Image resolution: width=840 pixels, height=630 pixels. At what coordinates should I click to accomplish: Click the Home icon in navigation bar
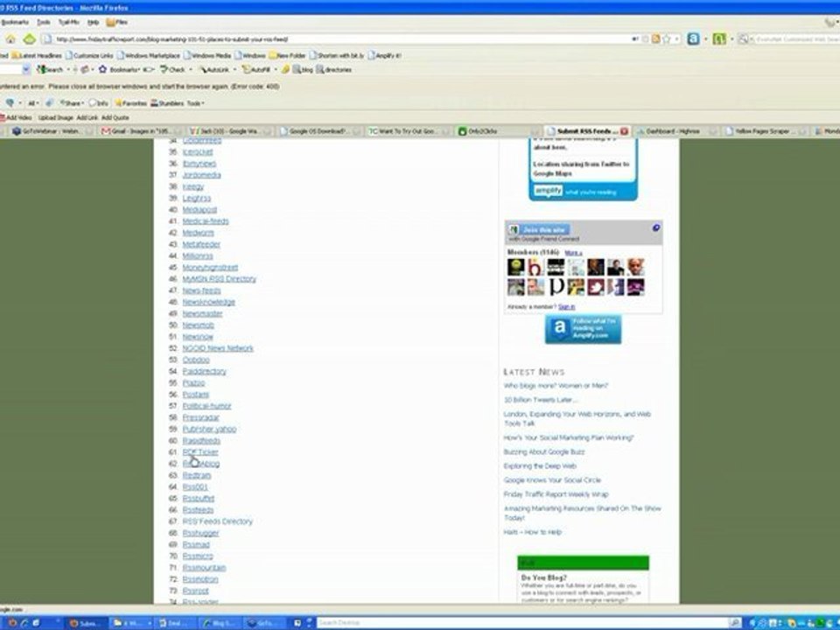click(x=10, y=39)
